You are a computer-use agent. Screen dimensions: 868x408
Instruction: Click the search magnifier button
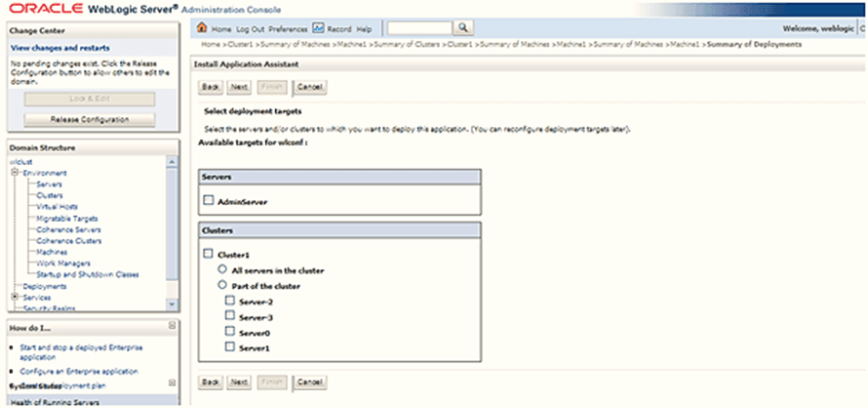(x=461, y=27)
